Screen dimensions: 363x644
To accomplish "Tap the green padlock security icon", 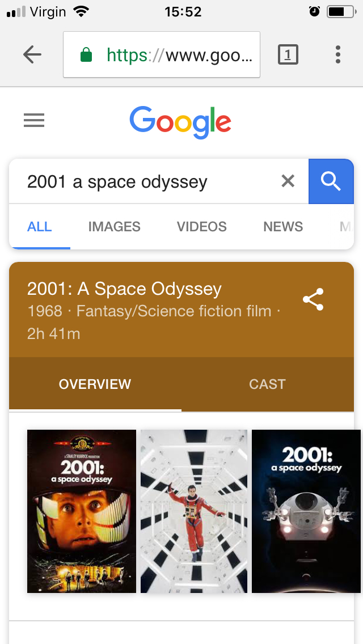I will [x=86, y=55].
